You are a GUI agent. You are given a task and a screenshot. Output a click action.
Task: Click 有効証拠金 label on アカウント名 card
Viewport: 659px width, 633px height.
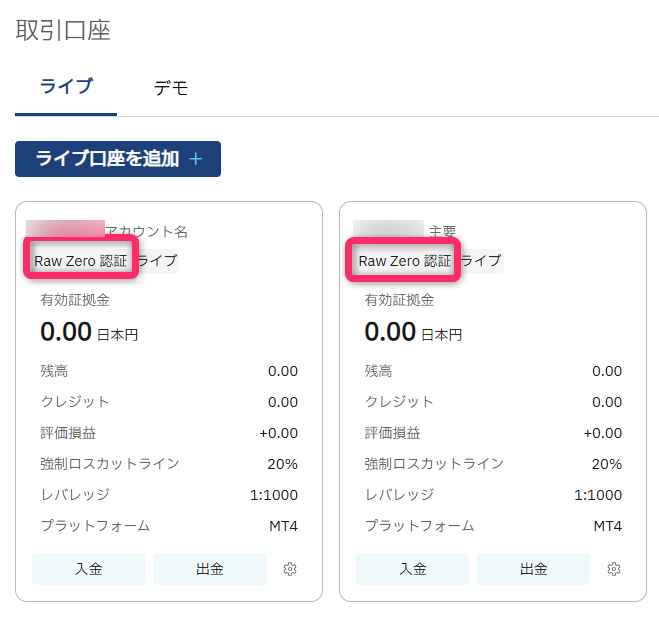click(x=75, y=300)
